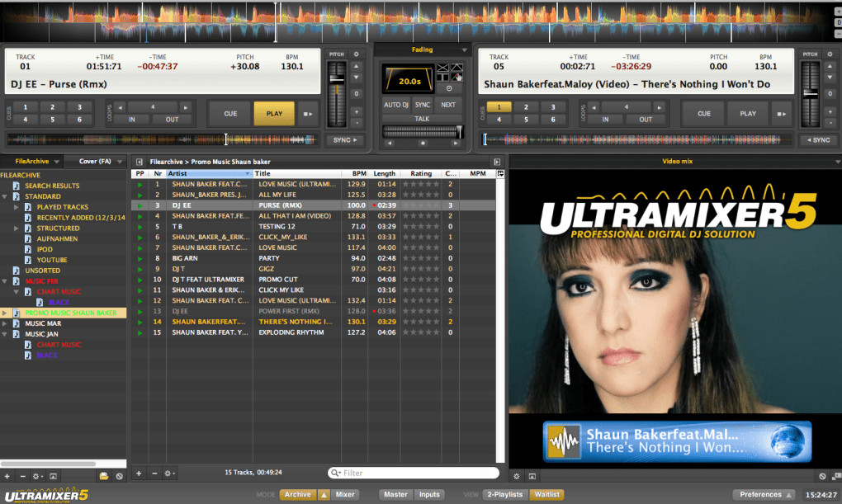Center the crossfader with dot button
Image resolution: width=842 pixels, height=504 pixels.
pos(423,144)
